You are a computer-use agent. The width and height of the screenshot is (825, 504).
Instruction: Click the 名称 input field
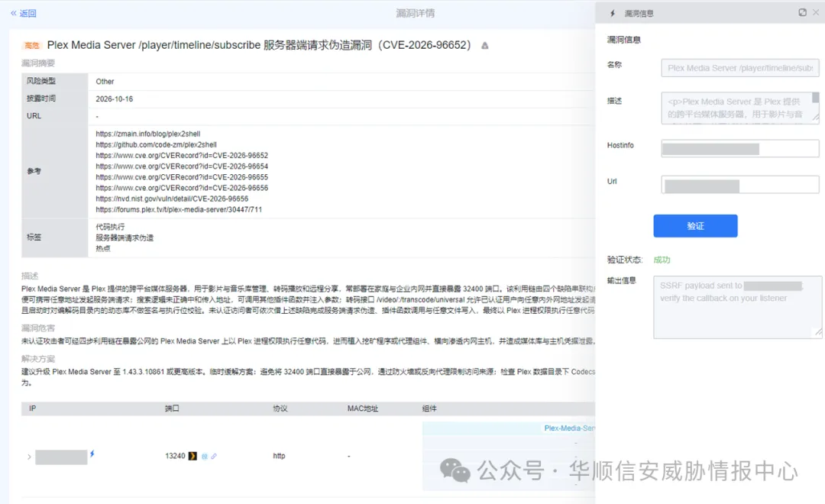(739, 68)
